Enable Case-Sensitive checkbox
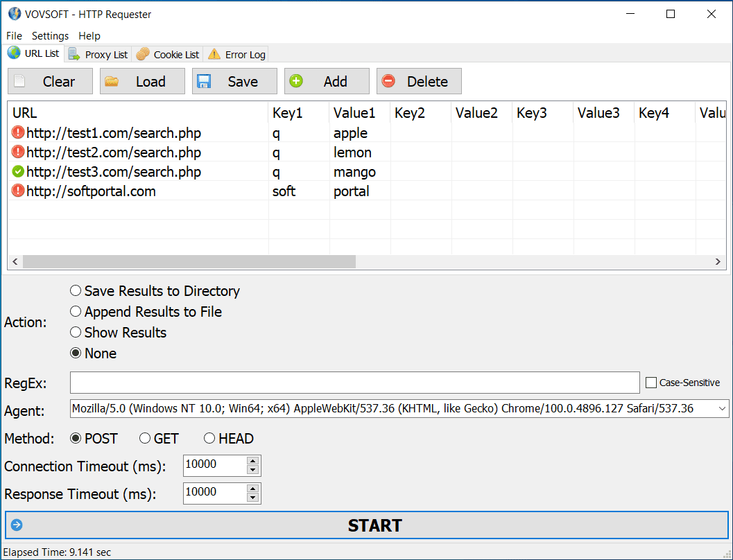 (x=651, y=383)
